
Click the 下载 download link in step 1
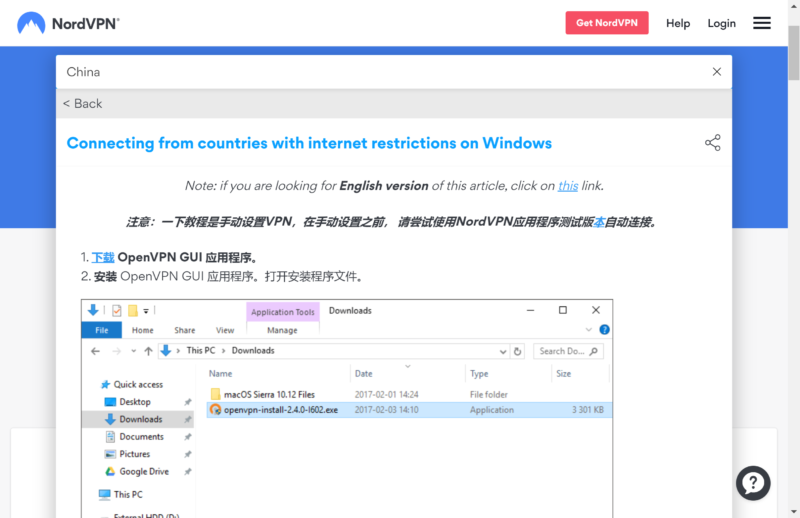point(103,257)
